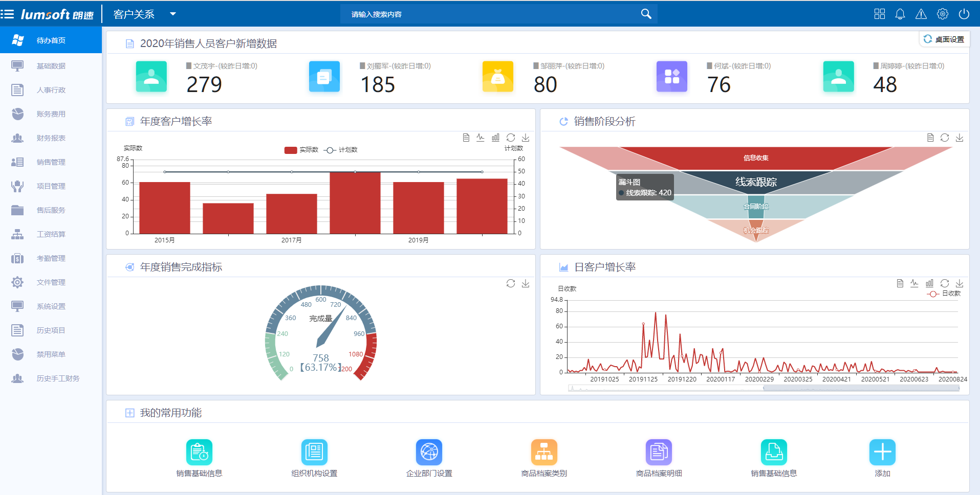Expand the 销售管理 sidebar menu

[x=51, y=162]
